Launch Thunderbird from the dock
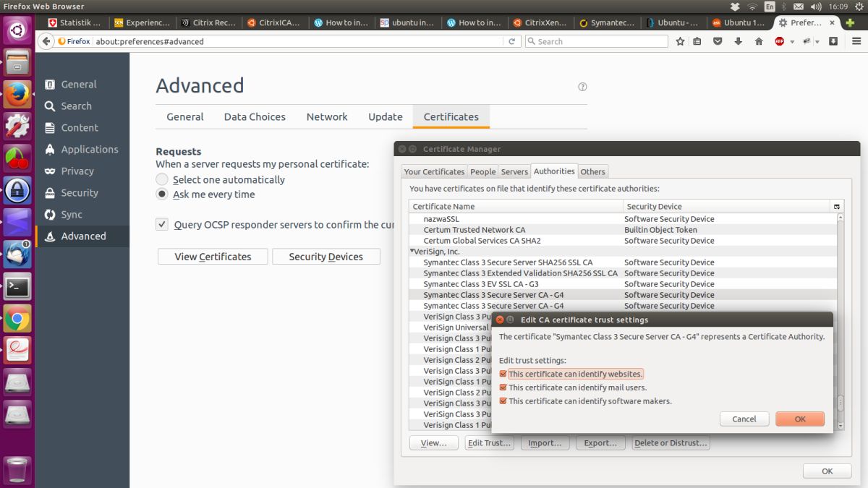This screenshot has height=488, width=868. pyautogui.click(x=17, y=254)
